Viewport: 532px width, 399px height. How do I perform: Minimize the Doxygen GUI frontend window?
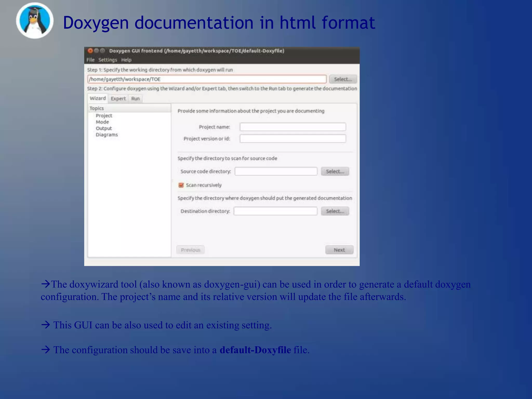coord(96,51)
